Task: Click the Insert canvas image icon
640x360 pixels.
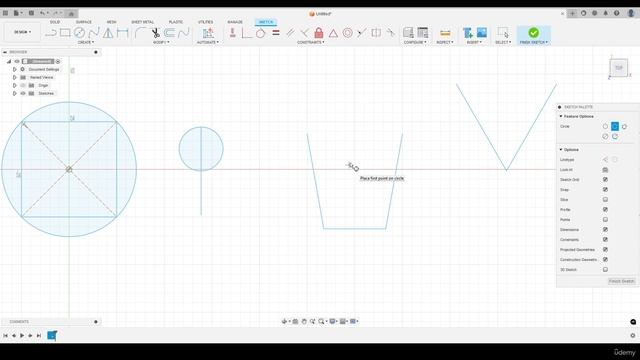Action: pos(482,32)
